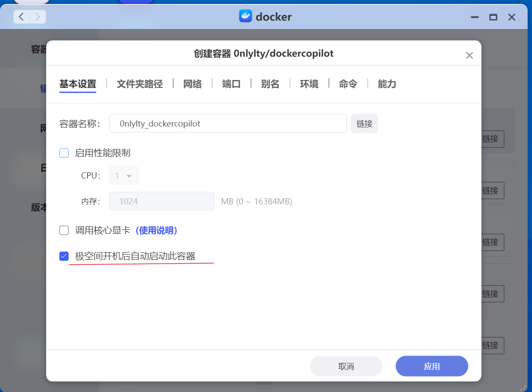This screenshot has height=392, width=532.
Task: Select the 环境 tab
Action: pyautogui.click(x=309, y=84)
